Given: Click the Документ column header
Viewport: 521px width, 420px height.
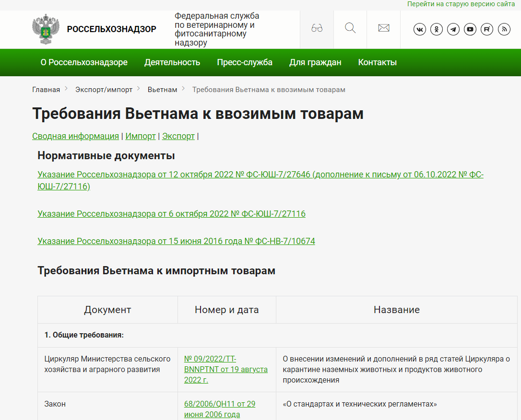Looking at the screenshot, I should (107, 310).
